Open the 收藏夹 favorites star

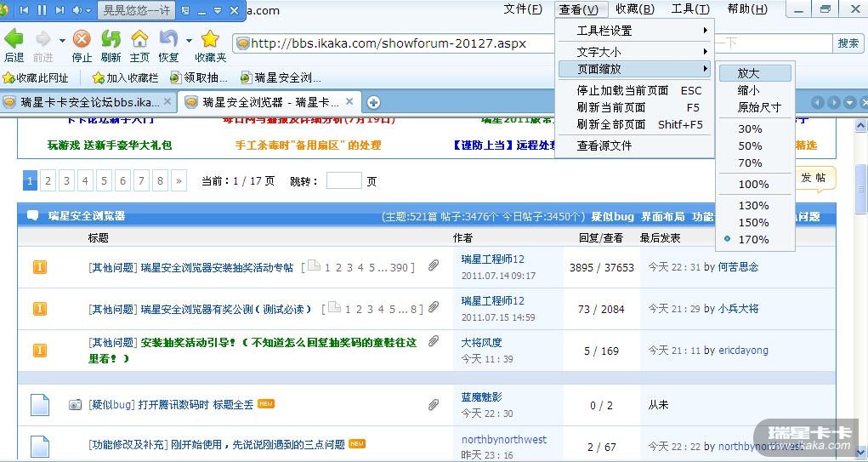point(210,39)
